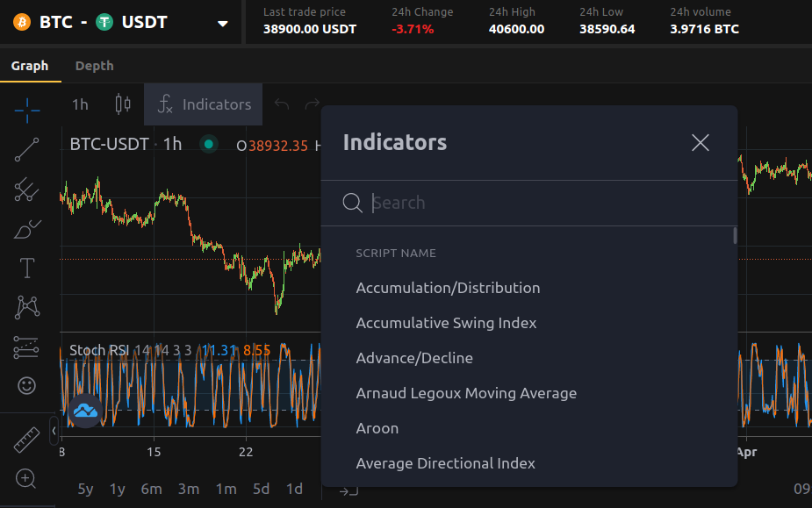812x508 pixels.
Task: Select the emoji sticker tool
Action: click(26, 384)
